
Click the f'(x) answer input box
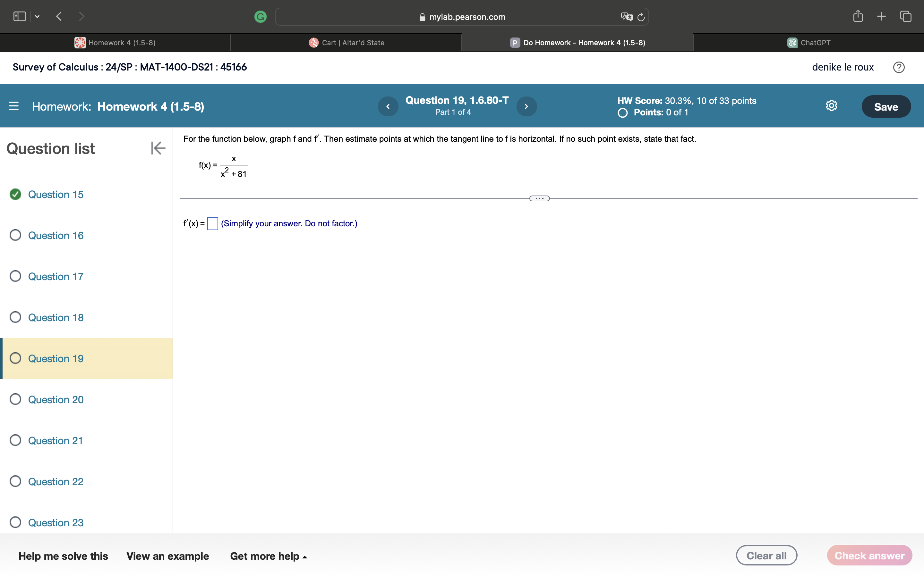[x=212, y=223]
